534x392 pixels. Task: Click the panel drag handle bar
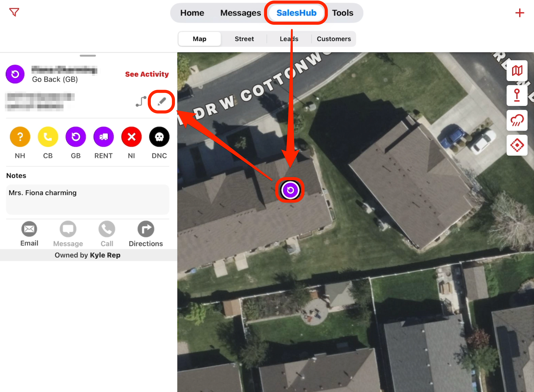[88, 56]
